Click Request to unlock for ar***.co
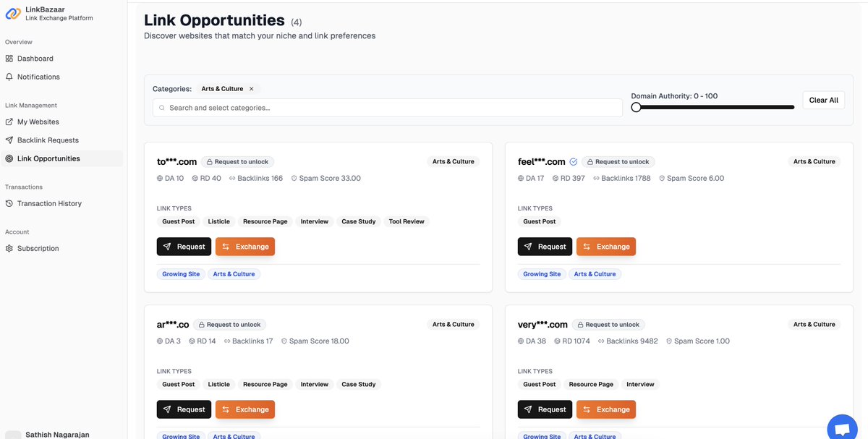 (x=230, y=325)
